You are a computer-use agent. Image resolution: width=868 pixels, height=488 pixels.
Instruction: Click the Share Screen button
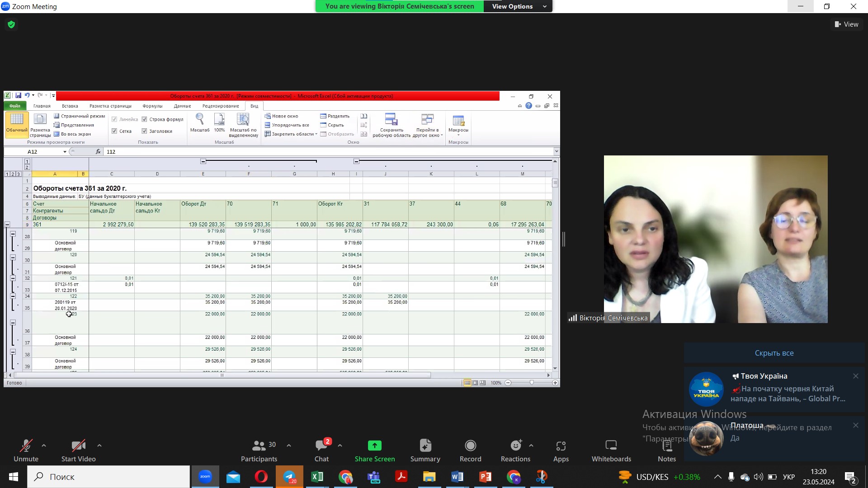click(375, 450)
